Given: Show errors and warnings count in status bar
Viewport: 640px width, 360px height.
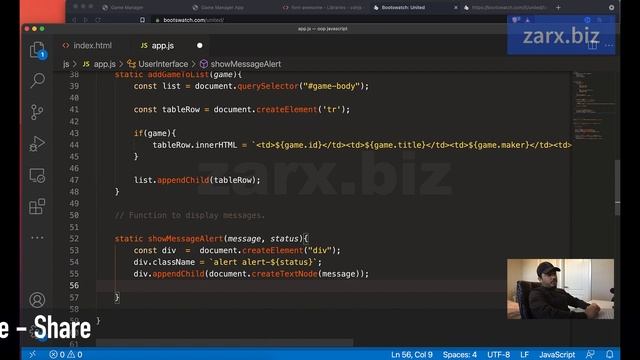Looking at the screenshot, I should click(66, 354).
